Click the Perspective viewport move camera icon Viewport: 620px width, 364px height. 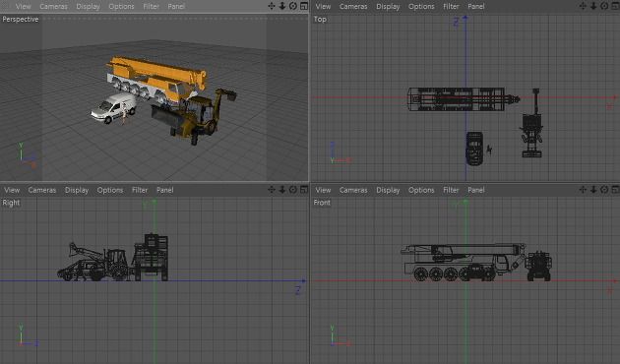(272, 6)
